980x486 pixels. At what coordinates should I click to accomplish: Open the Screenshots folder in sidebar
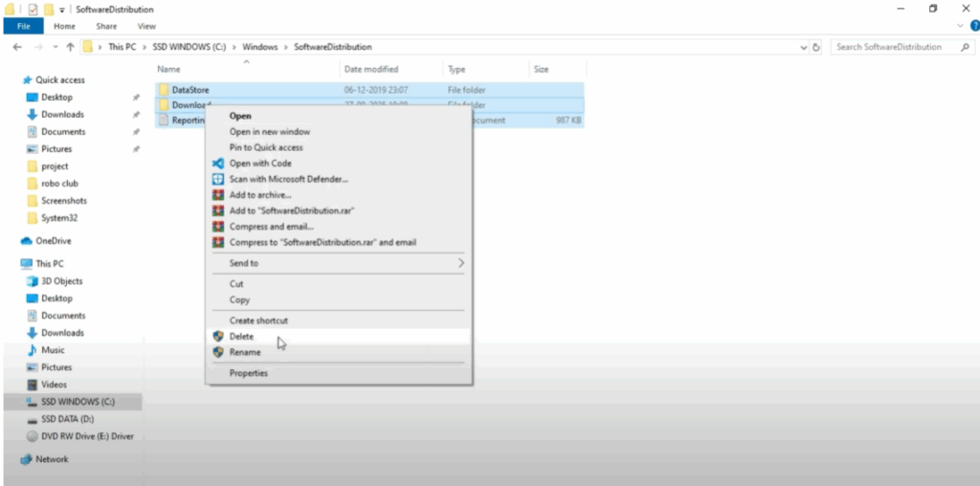click(x=64, y=201)
